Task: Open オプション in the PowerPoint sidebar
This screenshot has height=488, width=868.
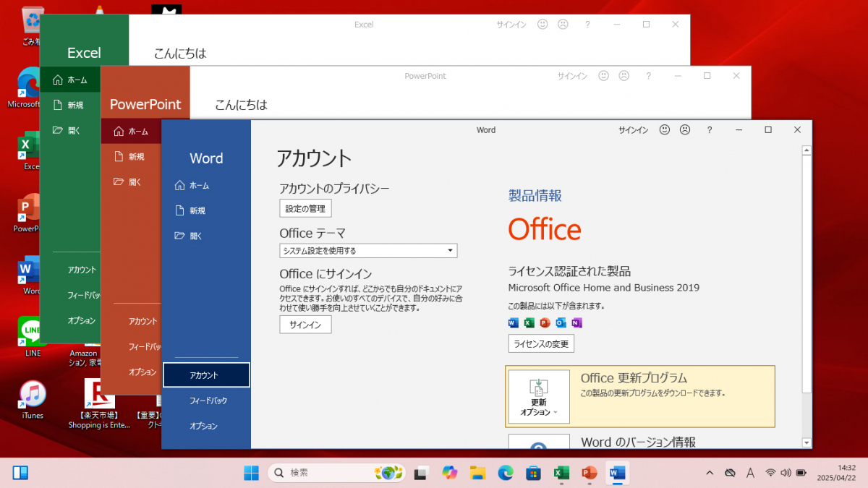Action: click(x=142, y=372)
